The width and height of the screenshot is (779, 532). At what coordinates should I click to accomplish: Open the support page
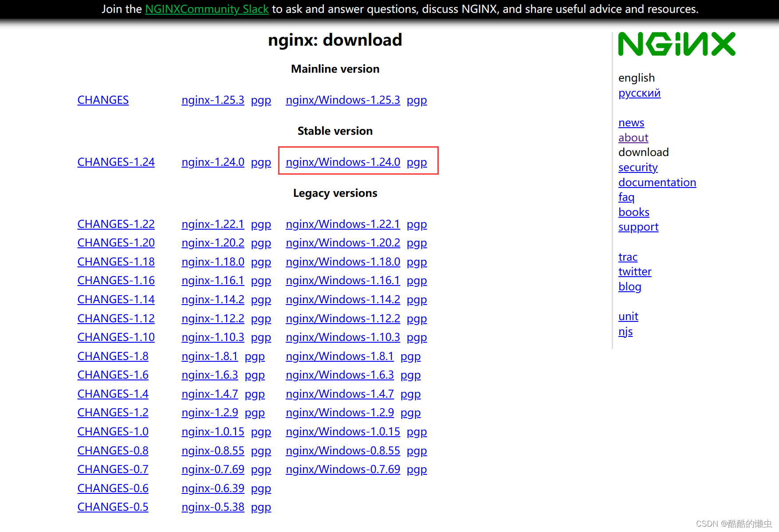tap(638, 227)
